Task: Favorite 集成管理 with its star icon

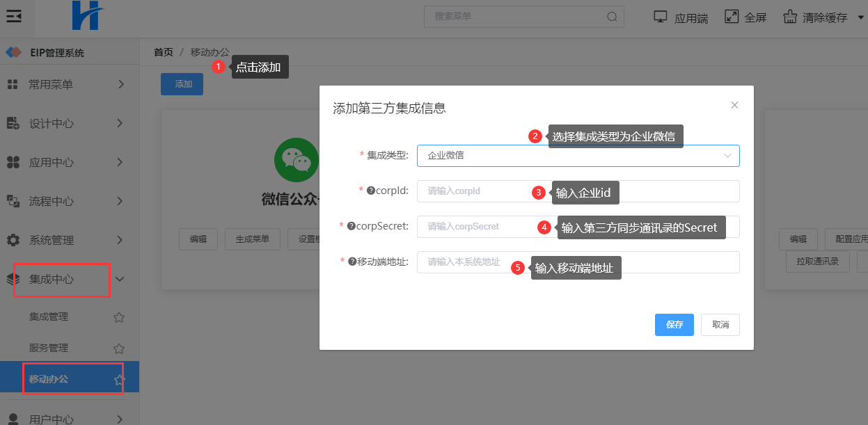Action: pyautogui.click(x=119, y=317)
